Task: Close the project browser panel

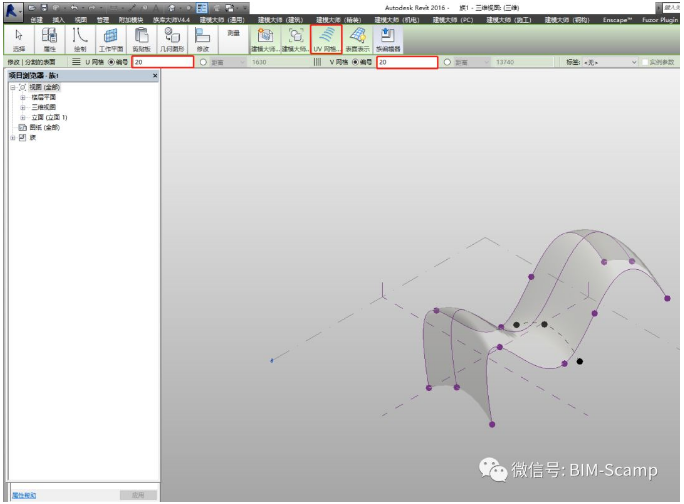Action: (154, 76)
